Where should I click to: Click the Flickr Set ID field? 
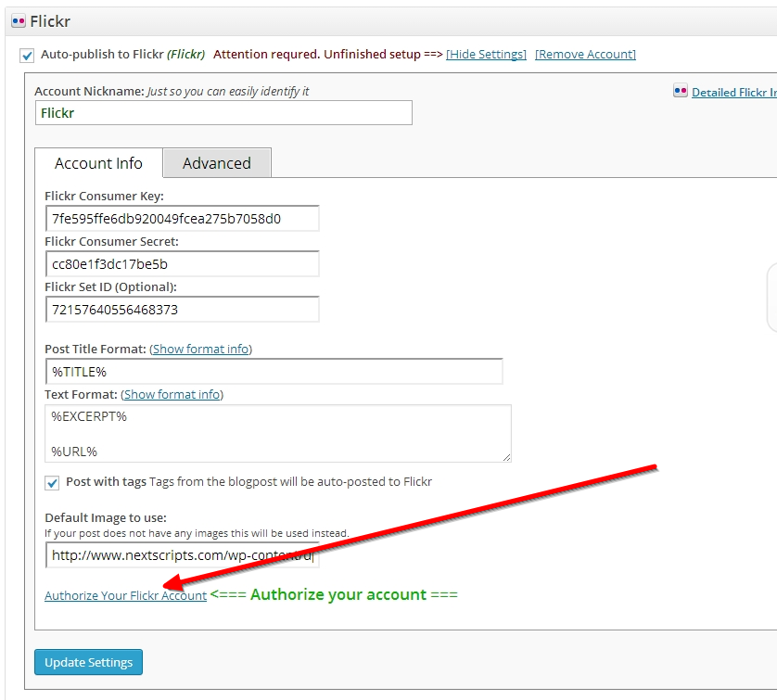point(183,310)
